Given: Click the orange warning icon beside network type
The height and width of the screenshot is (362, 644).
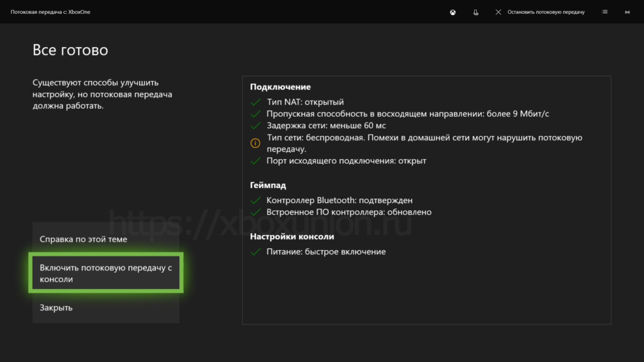Looking at the screenshot, I should 255,143.
